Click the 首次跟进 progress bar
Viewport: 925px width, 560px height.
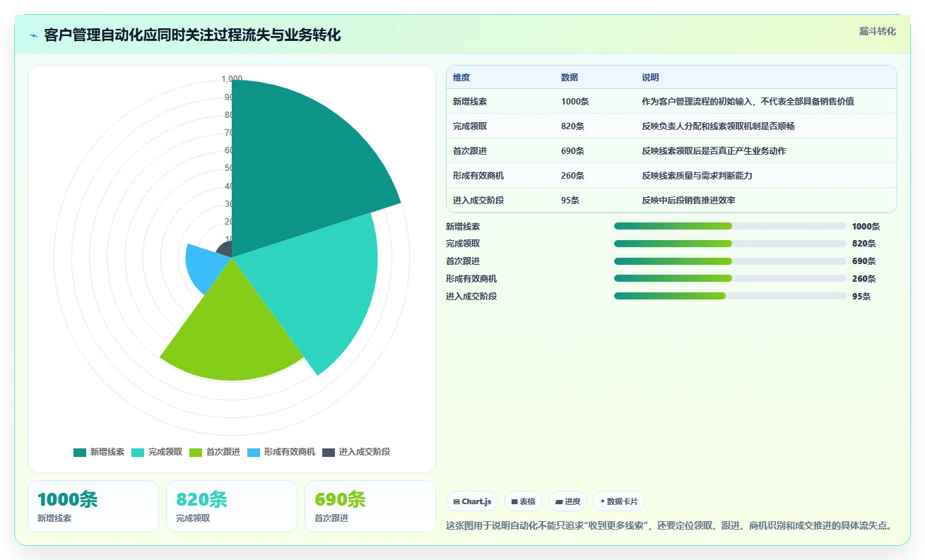pyautogui.click(x=730, y=261)
